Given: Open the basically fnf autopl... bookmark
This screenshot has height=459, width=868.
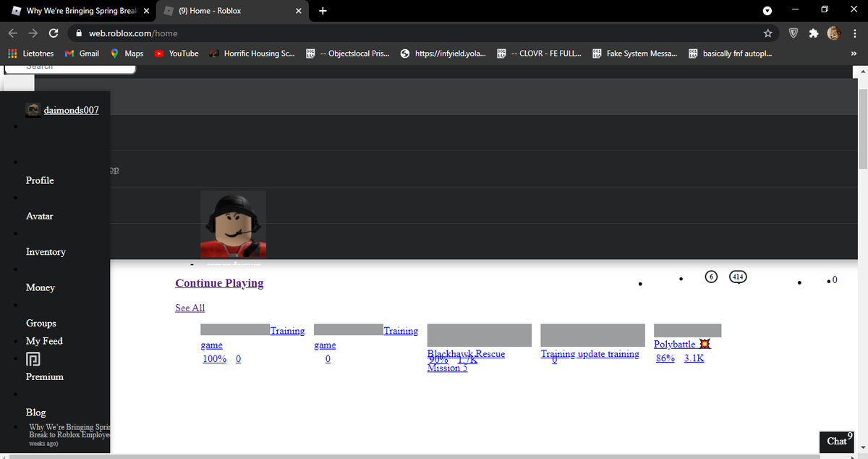Looking at the screenshot, I should (731, 54).
